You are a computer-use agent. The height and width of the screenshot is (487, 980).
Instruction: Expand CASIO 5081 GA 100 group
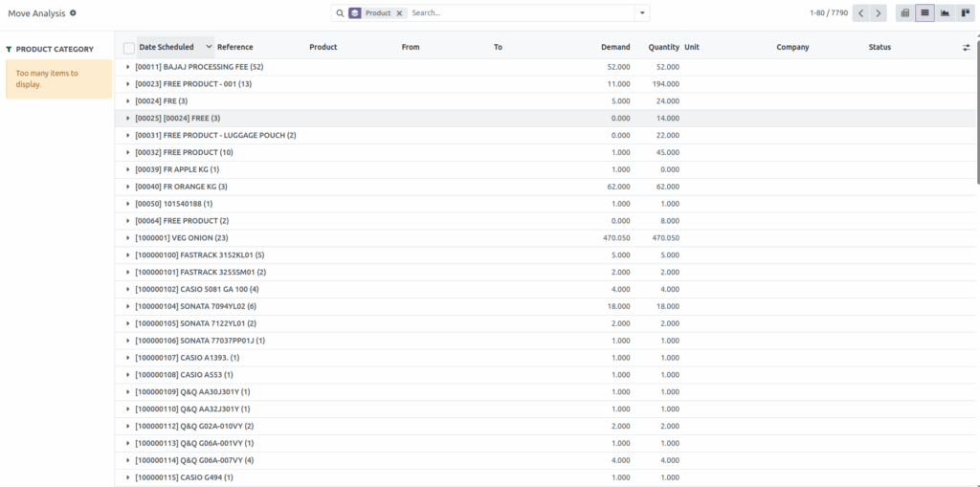click(x=127, y=290)
